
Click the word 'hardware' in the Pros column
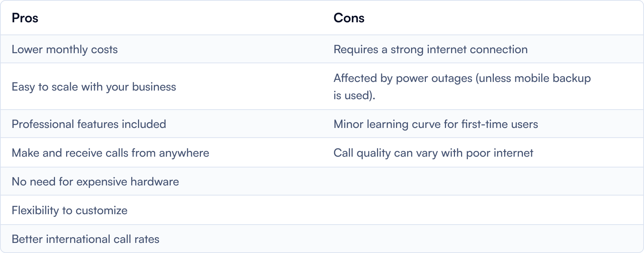pyautogui.click(x=155, y=181)
